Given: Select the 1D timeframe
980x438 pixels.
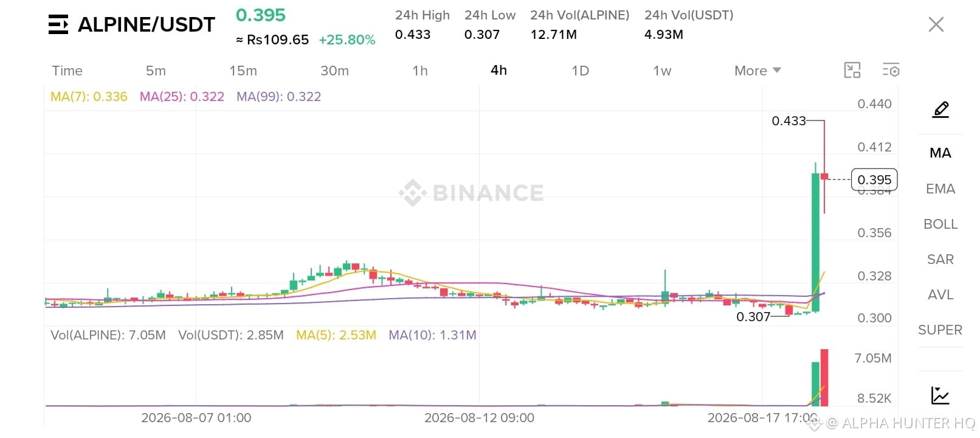Looking at the screenshot, I should (581, 71).
